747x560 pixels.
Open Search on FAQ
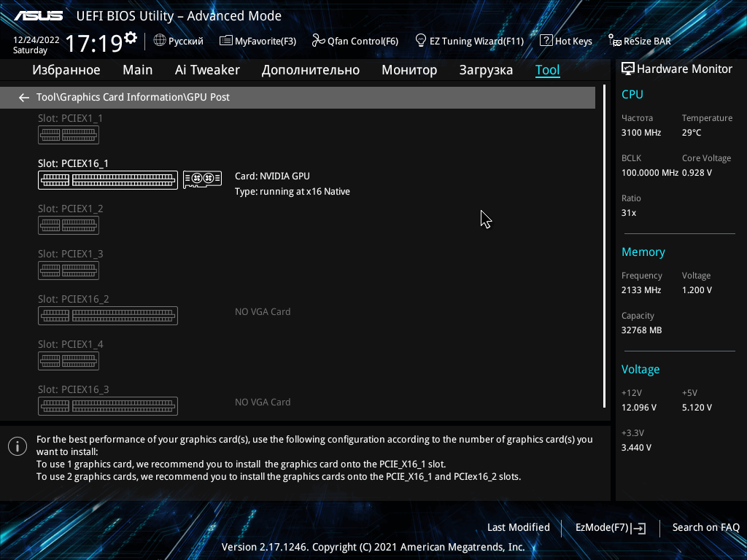[705, 528]
